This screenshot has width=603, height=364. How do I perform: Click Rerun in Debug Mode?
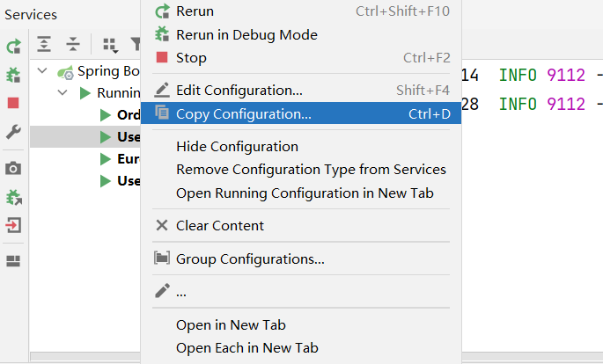[246, 34]
